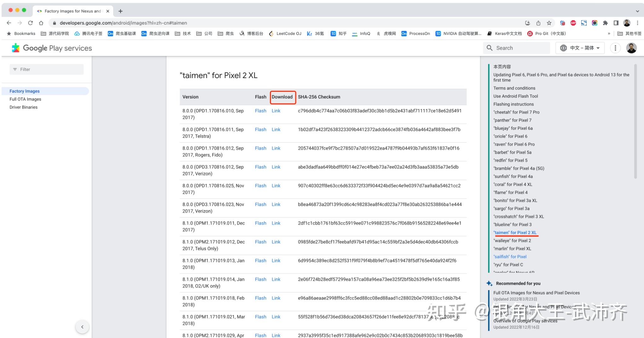Open the tab search chevron

637,11
